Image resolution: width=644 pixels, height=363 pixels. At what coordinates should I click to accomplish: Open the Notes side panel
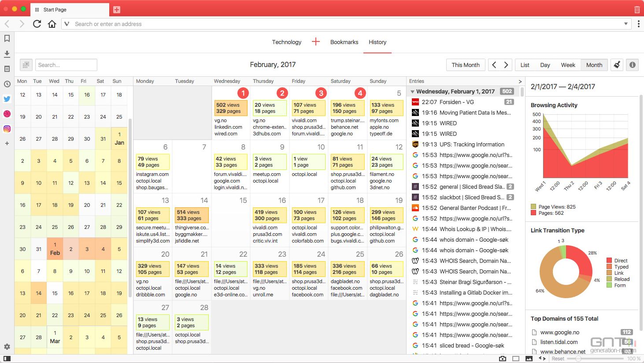coord(7,69)
